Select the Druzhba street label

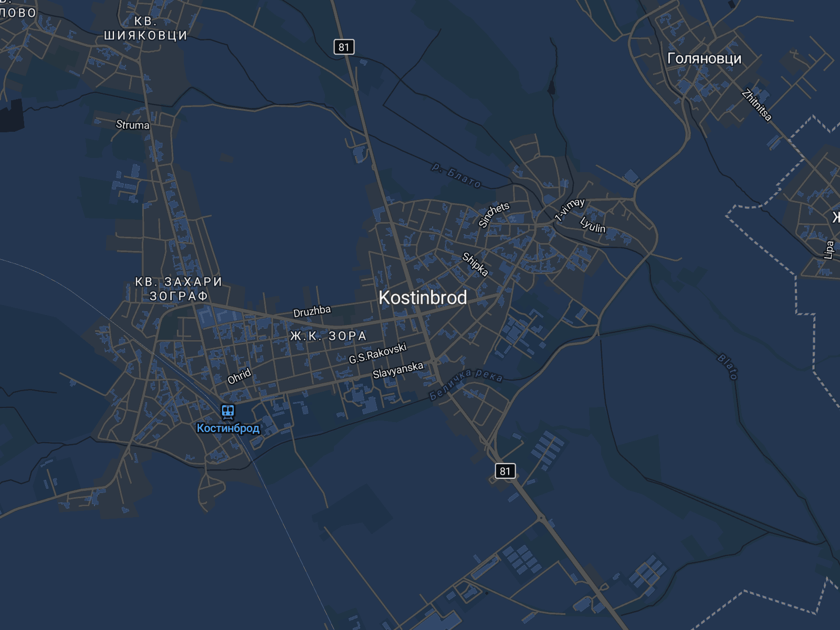tap(312, 311)
